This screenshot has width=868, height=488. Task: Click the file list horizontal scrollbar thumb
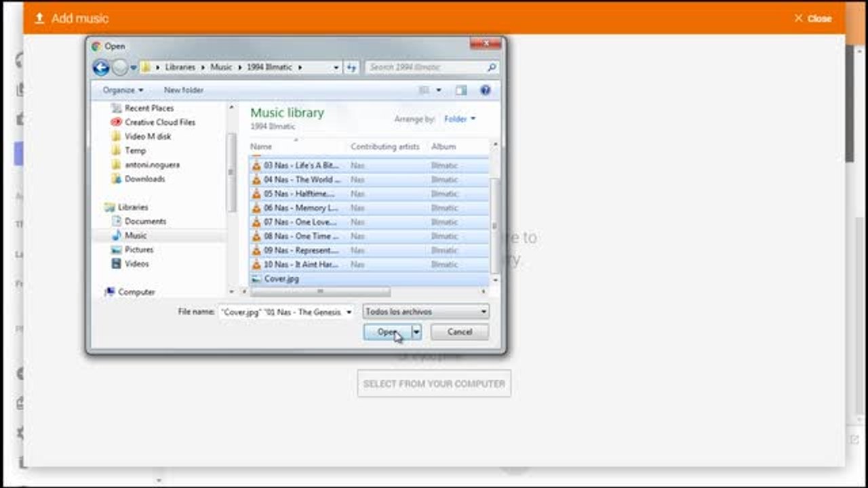pyautogui.click(x=321, y=291)
